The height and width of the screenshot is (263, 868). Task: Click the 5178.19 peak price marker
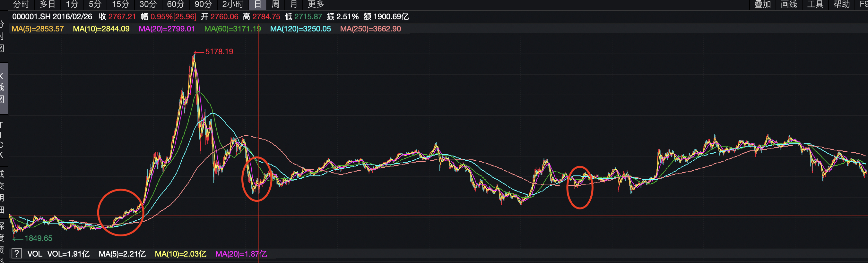(219, 52)
